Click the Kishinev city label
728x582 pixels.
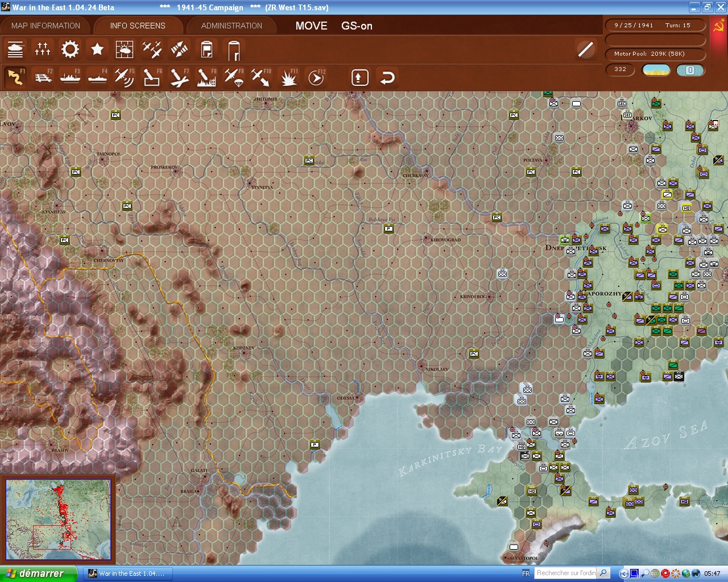tap(244, 348)
